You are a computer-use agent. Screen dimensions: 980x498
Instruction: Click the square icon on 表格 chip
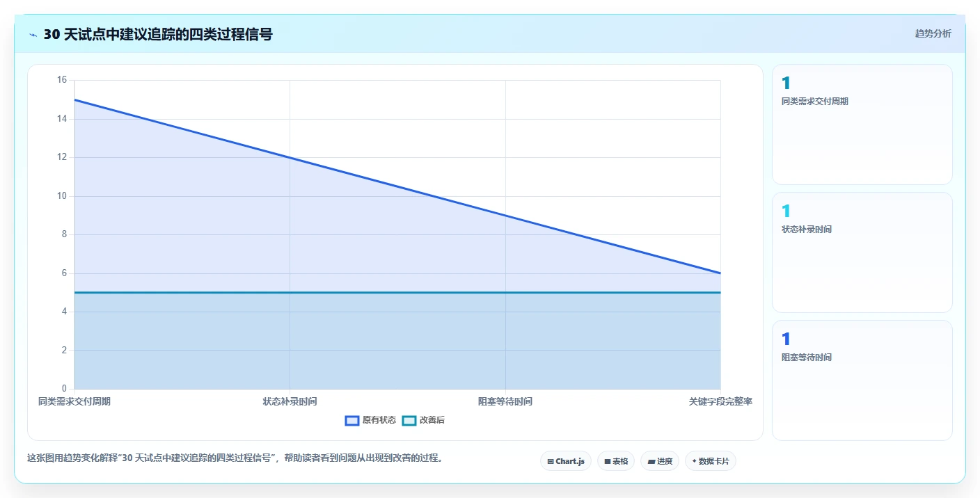608,461
